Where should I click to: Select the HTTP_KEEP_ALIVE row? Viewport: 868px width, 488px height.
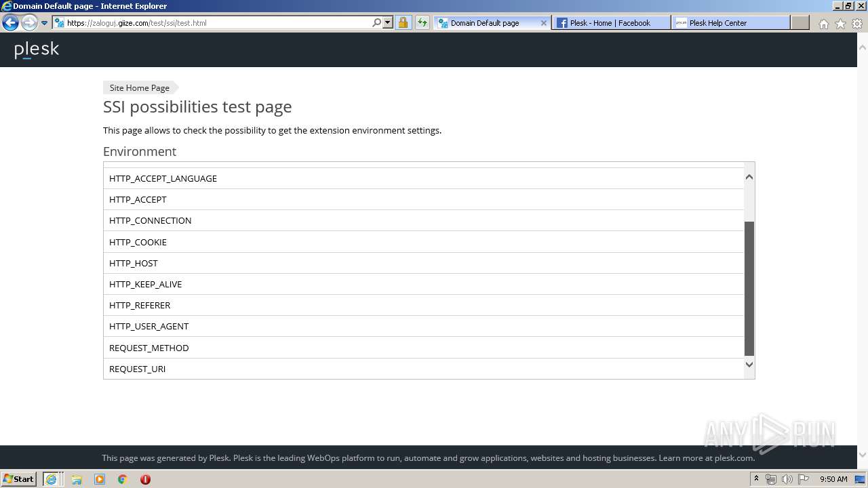[x=424, y=284]
